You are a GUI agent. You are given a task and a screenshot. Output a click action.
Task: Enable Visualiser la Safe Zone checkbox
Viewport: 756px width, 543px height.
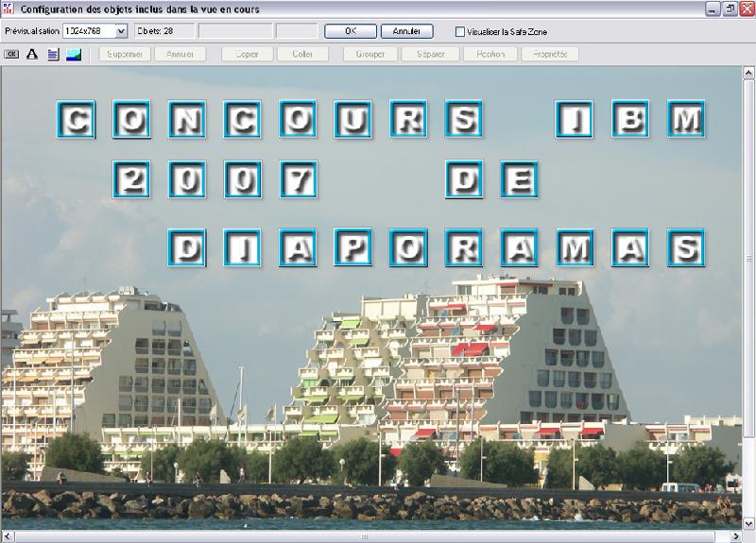point(460,32)
